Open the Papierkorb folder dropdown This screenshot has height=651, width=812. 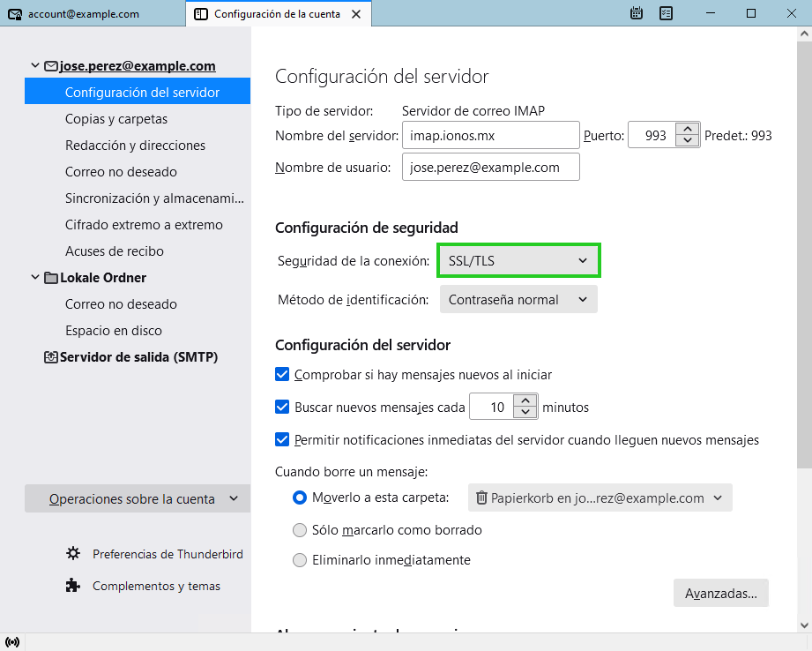click(x=600, y=498)
